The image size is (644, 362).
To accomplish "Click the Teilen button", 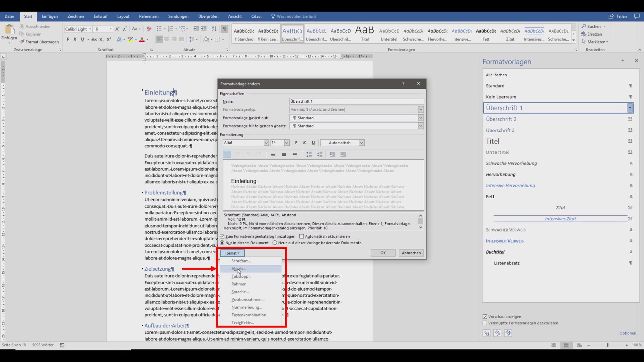I will click(618, 16).
